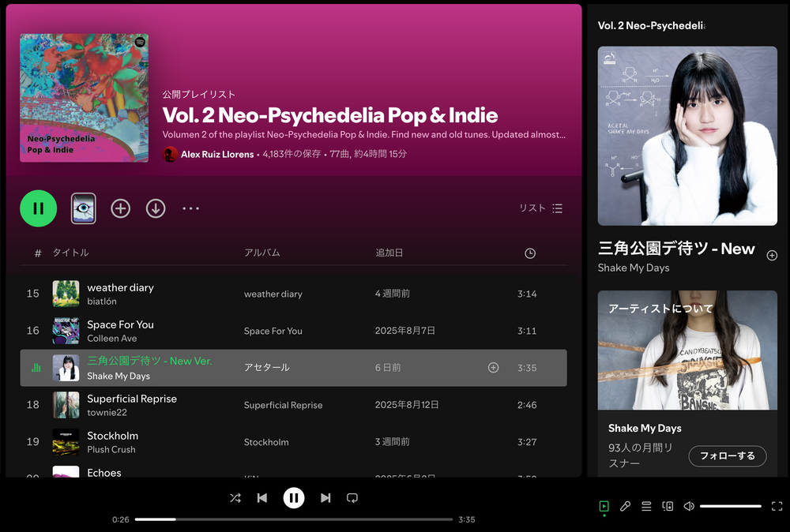Open the Superficial Reprise album link
790x532 pixels.
point(283,405)
